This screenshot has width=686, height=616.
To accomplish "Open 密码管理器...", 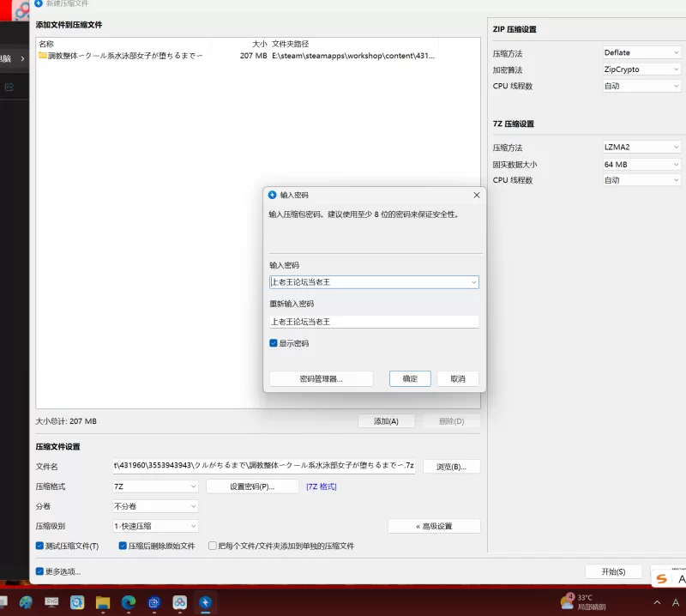I will [321, 378].
